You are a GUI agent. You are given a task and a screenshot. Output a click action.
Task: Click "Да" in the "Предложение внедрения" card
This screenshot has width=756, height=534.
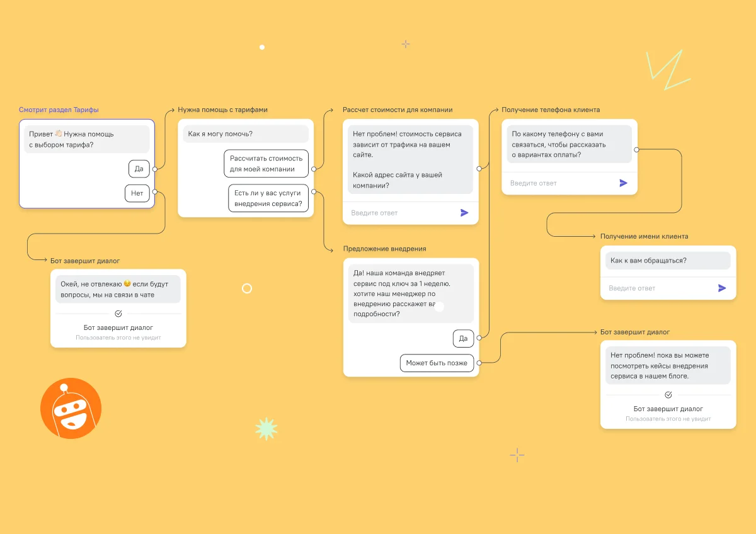pyautogui.click(x=463, y=338)
